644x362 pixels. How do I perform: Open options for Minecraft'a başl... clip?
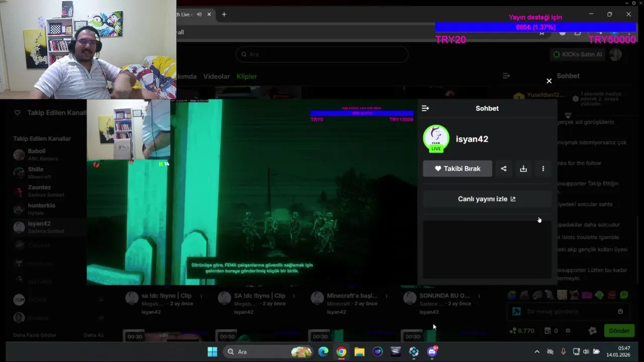[386, 296]
